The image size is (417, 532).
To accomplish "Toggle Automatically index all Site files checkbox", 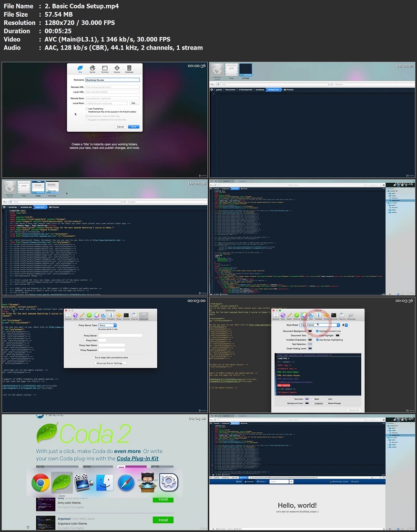I will click(x=86, y=116).
